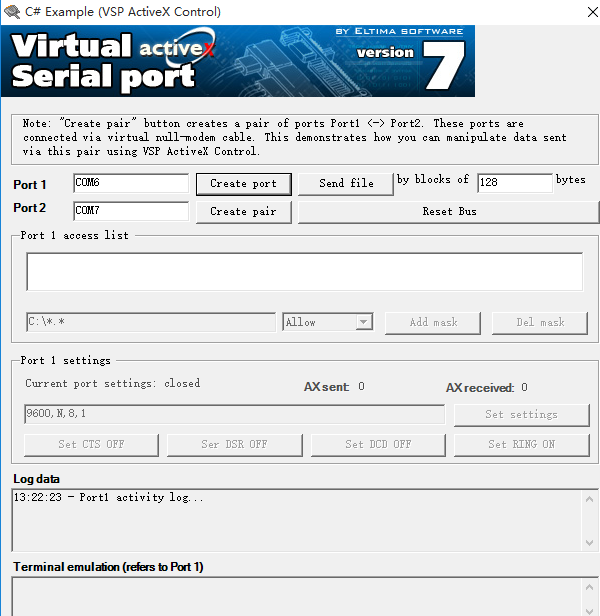Click the Port1 activity log entry
Viewport: 600px width, 616px height.
108,498
